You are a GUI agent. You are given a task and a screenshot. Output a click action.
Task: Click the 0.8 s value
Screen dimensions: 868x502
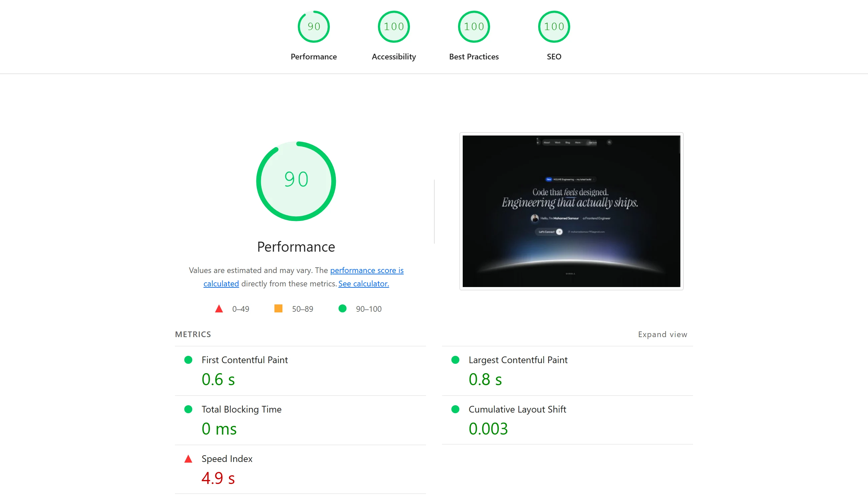pos(485,380)
